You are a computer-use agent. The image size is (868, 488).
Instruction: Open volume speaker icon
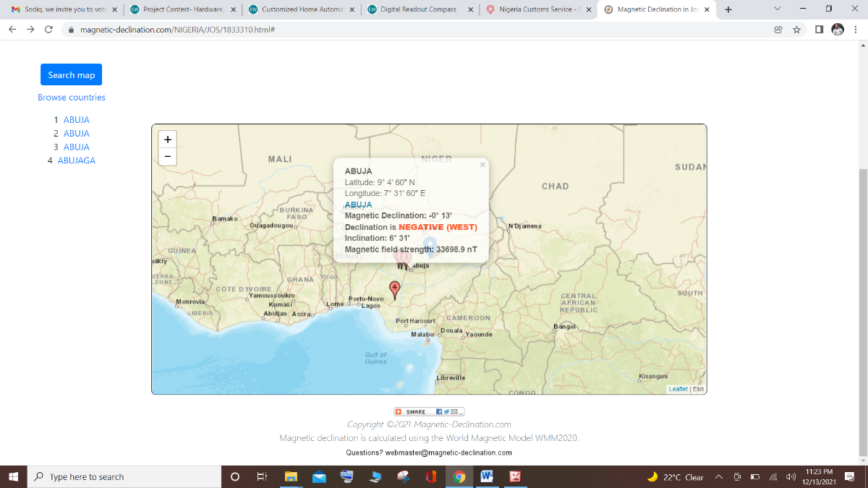[791, 476]
